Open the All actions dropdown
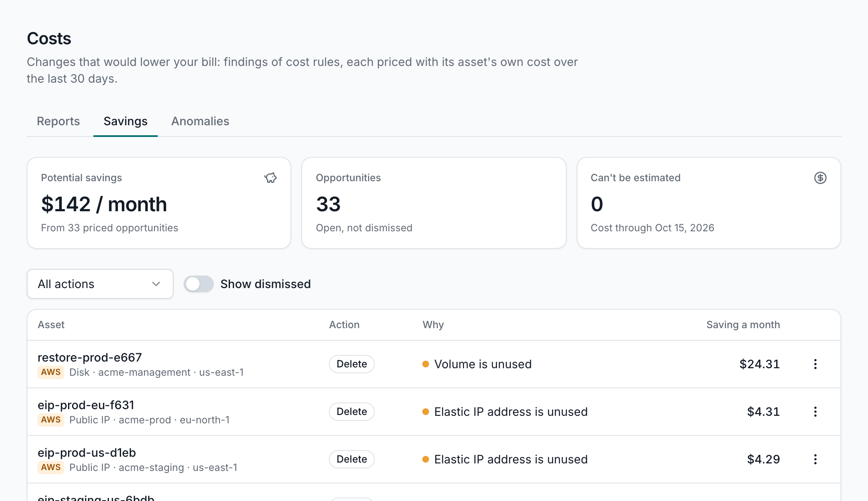Viewport: 868px width, 501px height. point(100,284)
